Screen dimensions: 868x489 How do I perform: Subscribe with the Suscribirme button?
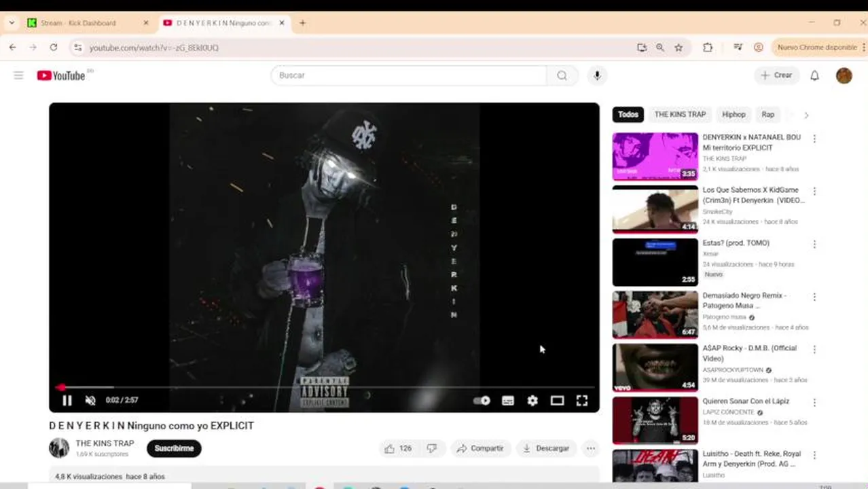[x=174, y=448]
